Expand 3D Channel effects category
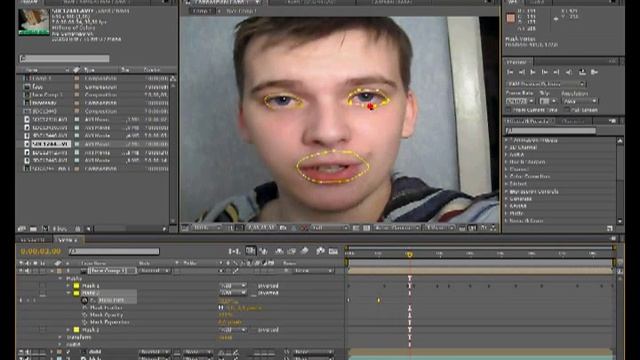This screenshot has height=360, width=640. (x=507, y=147)
